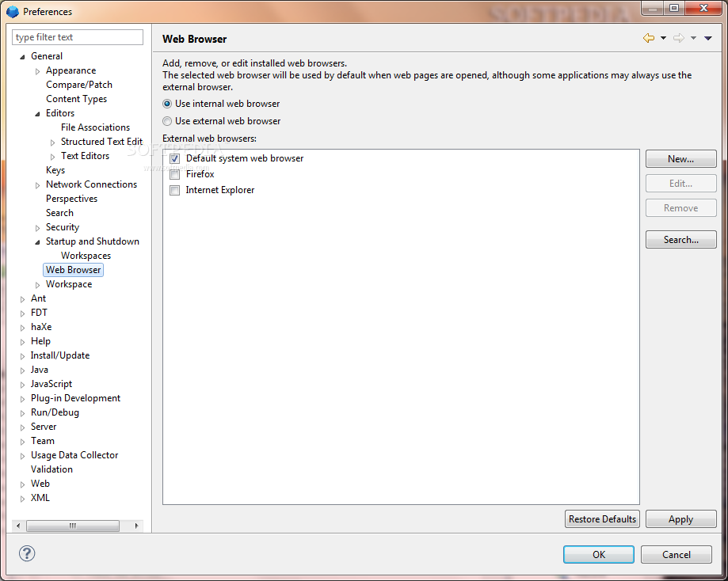
Task: Select Keys preference page
Action: tap(55, 170)
